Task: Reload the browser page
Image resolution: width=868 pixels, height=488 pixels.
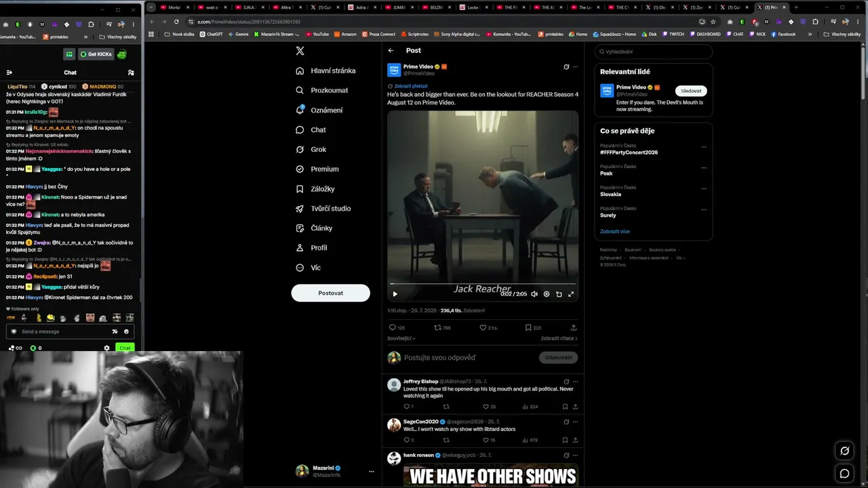Action: 176,22
